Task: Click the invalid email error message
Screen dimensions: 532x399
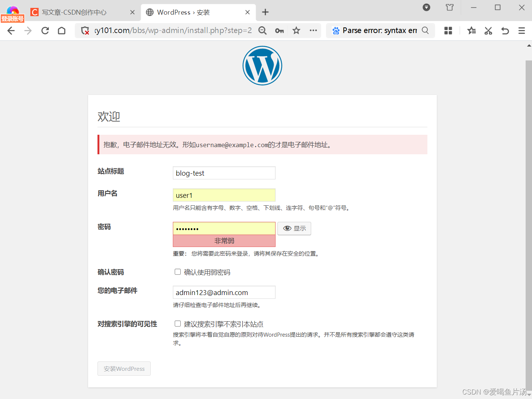Action: [x=262, y=145]
